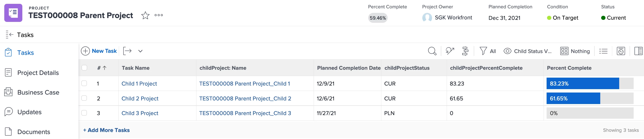Check the select-all checkbox in the header
Viewport: 644px width, 139px height.
click(x=84, y=68)
